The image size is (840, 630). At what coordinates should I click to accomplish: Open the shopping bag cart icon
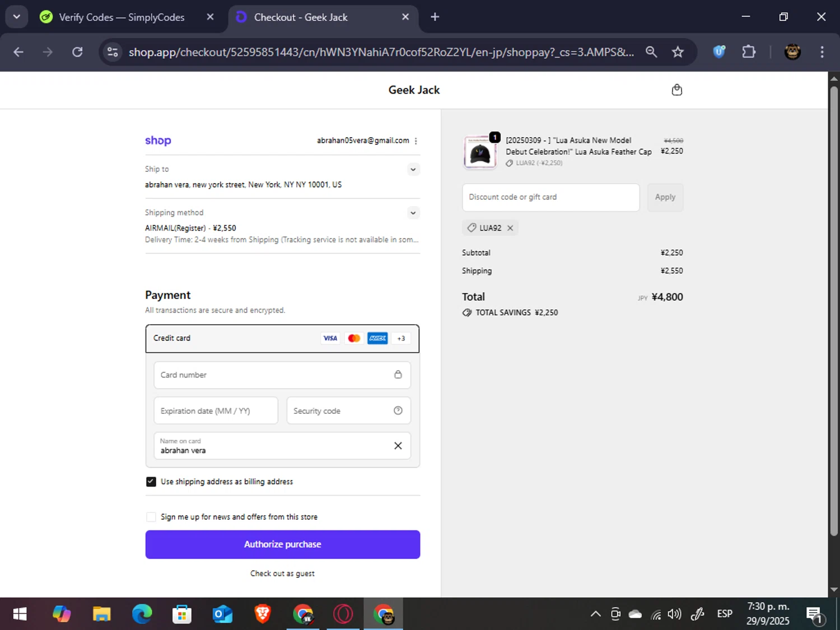[676, 90]
